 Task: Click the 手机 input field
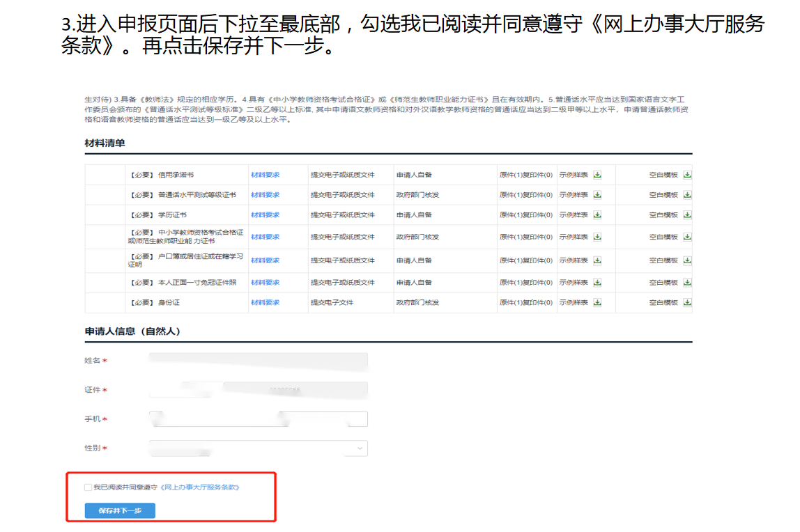point(258,419)
